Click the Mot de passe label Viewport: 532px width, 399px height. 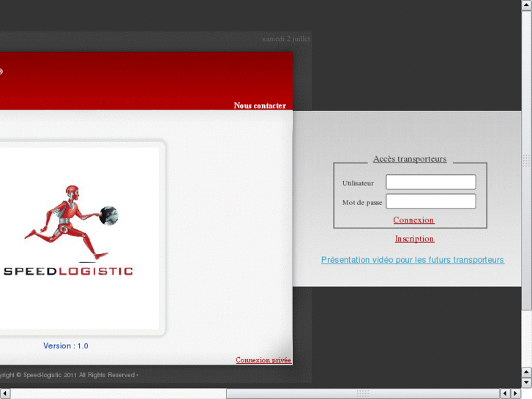coord(362,203)
